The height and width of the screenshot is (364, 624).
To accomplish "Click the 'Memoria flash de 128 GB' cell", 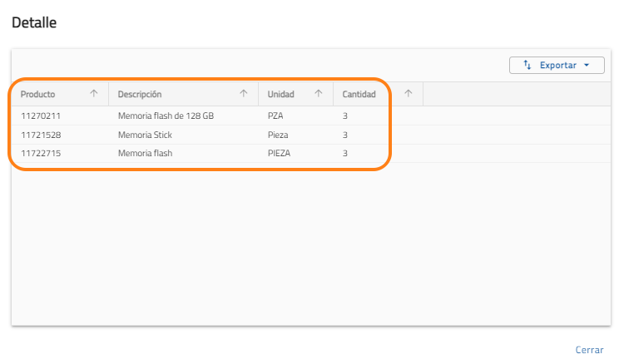I will click(x=166, y=116).
